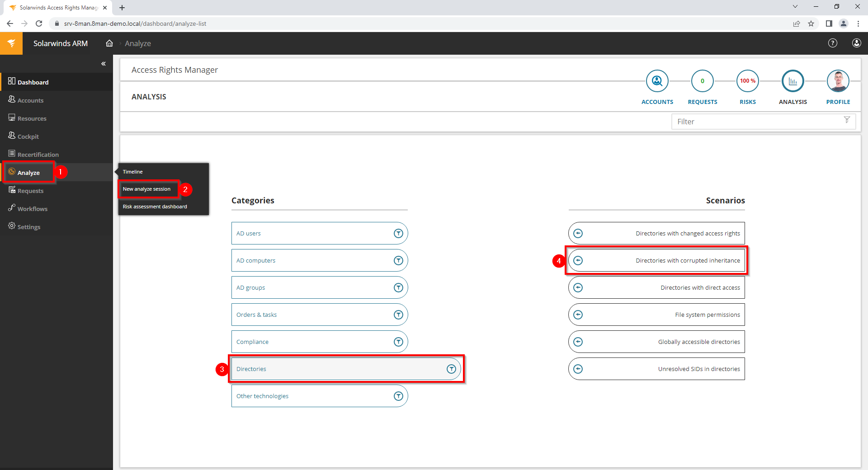Open Settings in the sidebar
Screen dimensions: 868x470
(29, 227)
